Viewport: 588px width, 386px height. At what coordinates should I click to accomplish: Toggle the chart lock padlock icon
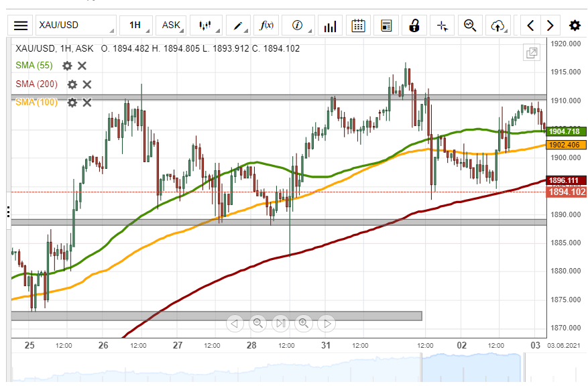click(414, 25)
